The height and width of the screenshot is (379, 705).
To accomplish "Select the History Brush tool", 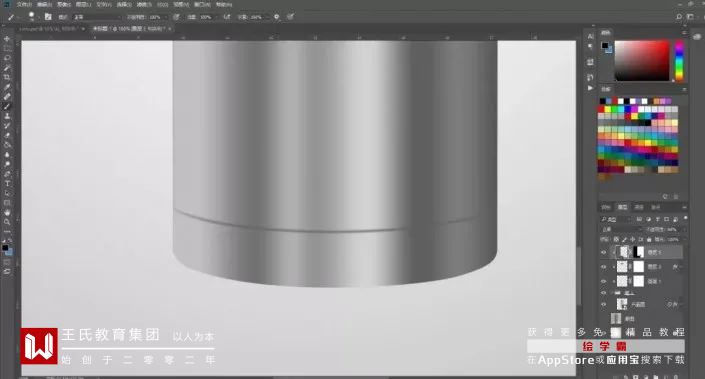I will point(7,125).
